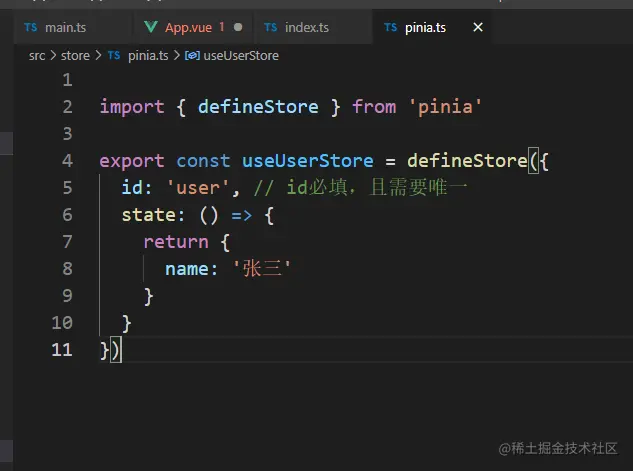Open the src breadcrumb
The width and height of the screenshot is (633, 471).
37,56
